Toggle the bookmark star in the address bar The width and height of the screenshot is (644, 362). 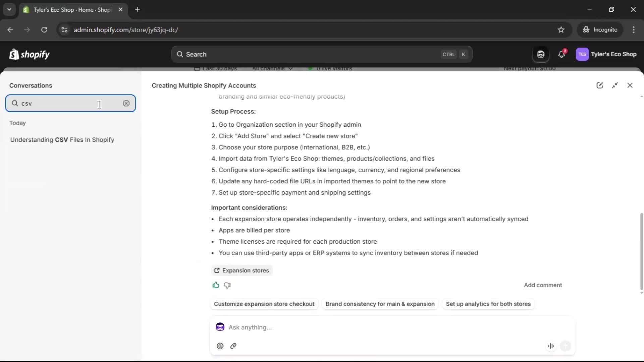tap(561, 29)
